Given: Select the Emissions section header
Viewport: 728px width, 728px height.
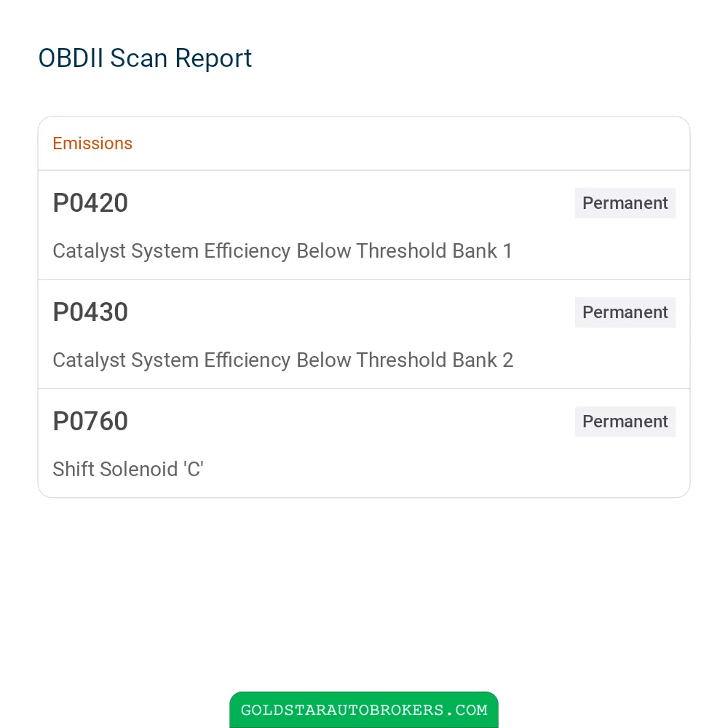Looking at the screenshot, I should [x=92, y=143].
